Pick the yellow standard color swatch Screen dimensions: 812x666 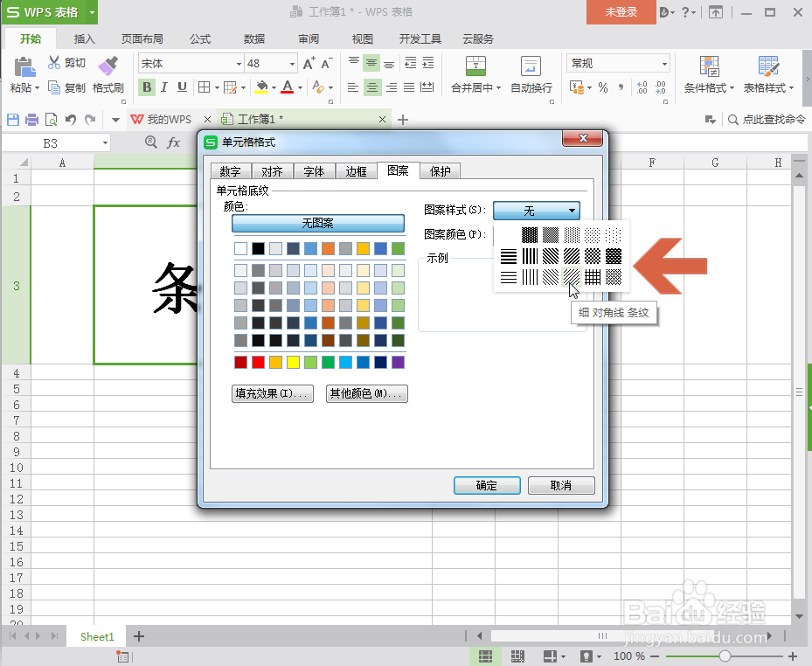(x=293, y=362)
